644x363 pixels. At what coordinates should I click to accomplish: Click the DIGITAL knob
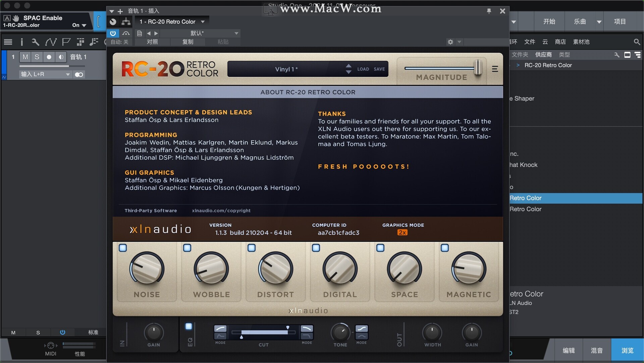[x=340, y=269]
